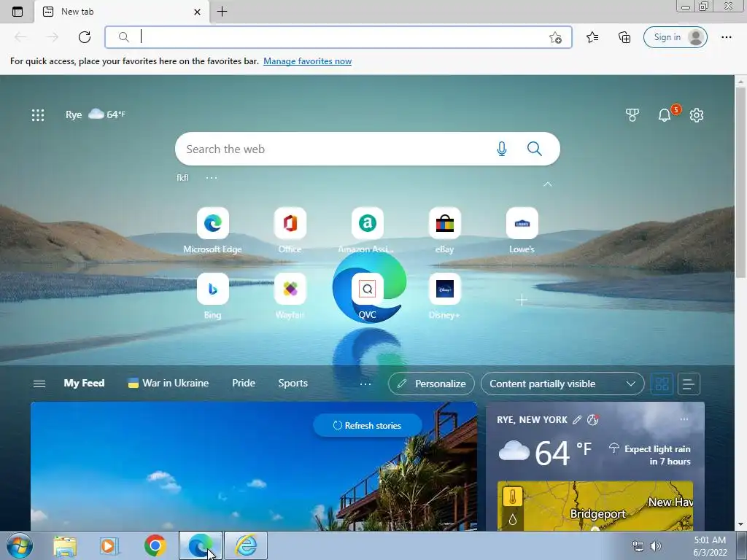This screenshot has width=747, height=560.
Task: Switch feed to grid view layout
Action: click(x=662, y=384)
